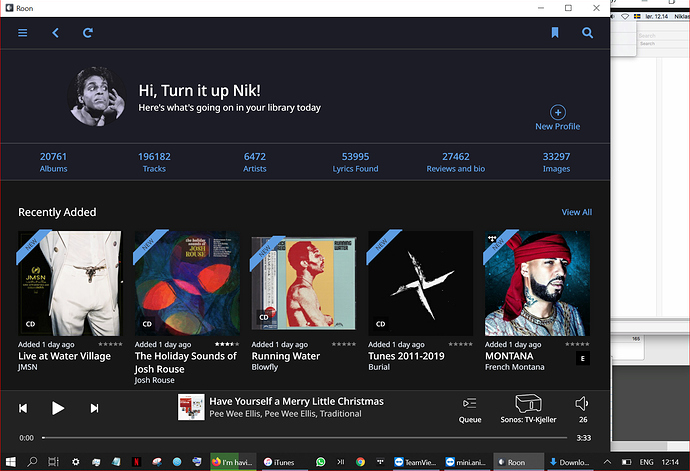Set star rating for Tunes 2011-2019
690x471 pixels.
(460, 344)
